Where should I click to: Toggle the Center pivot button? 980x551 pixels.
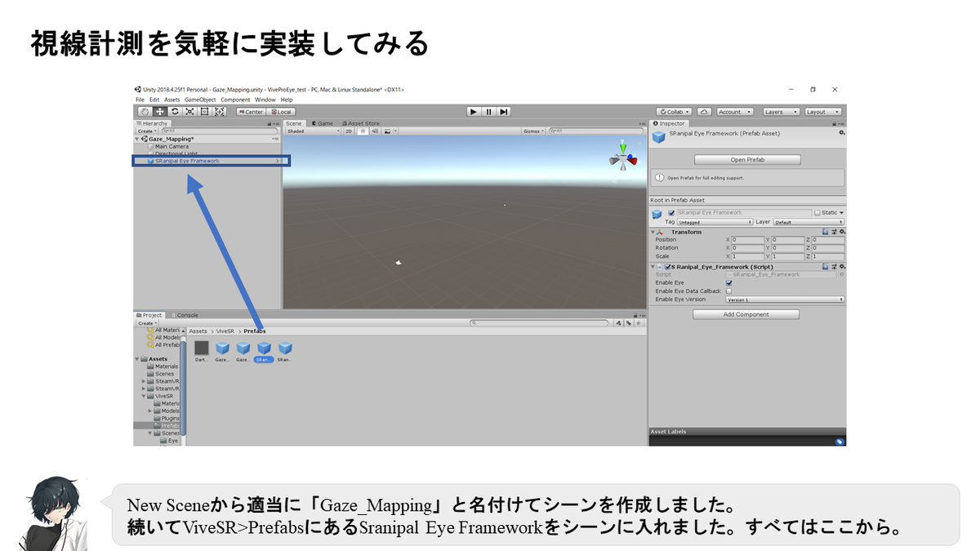pyautogui.click(x=252, y=112)
